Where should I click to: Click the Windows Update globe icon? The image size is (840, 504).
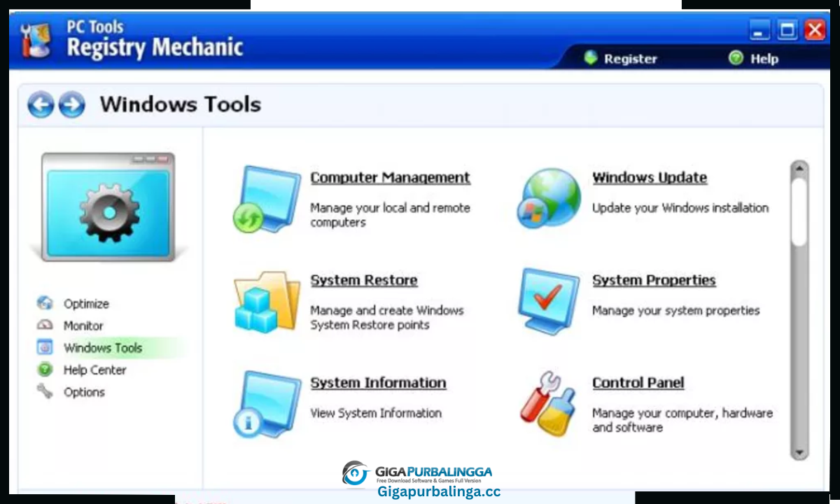click(x=549, y=198)
